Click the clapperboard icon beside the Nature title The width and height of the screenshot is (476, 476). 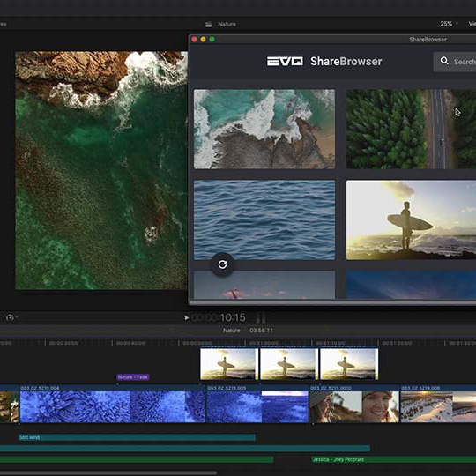pos(208,25)
